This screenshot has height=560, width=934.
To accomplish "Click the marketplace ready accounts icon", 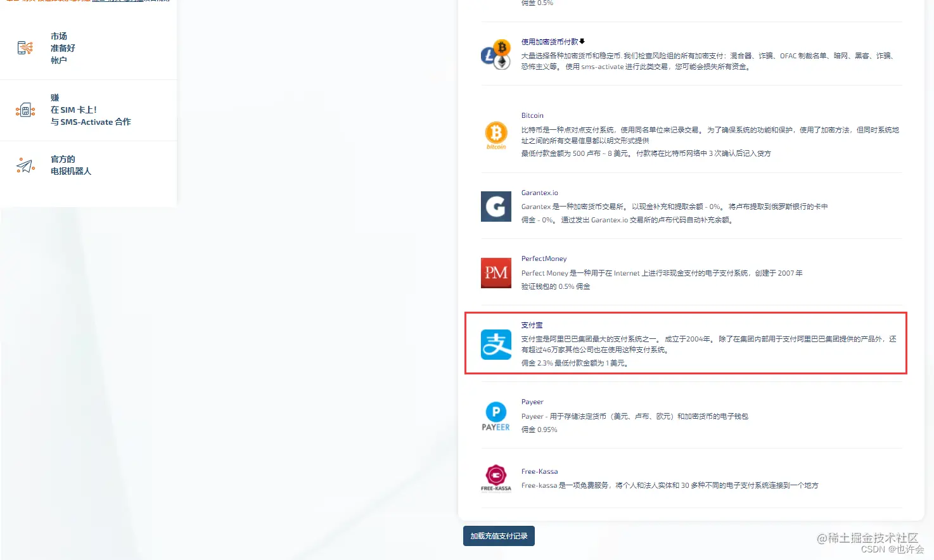I will click(25, 48).
